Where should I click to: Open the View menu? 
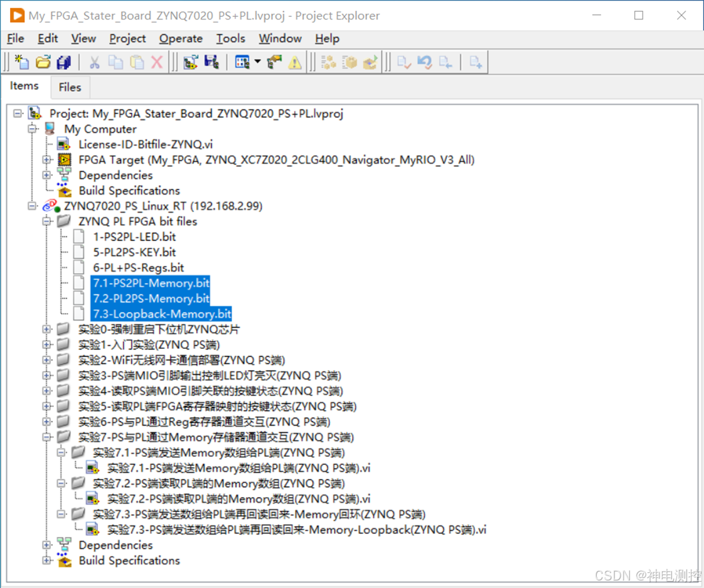[x=83, y=39]
